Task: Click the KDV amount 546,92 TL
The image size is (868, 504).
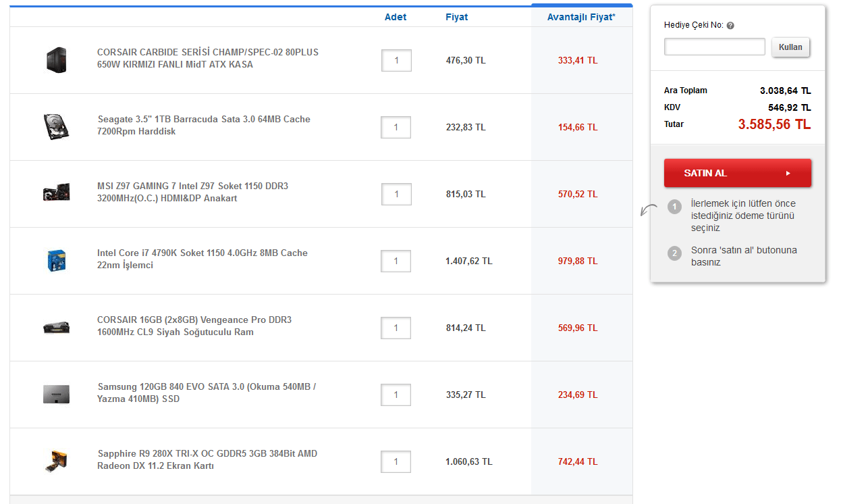Action: (x=790, y=107)
